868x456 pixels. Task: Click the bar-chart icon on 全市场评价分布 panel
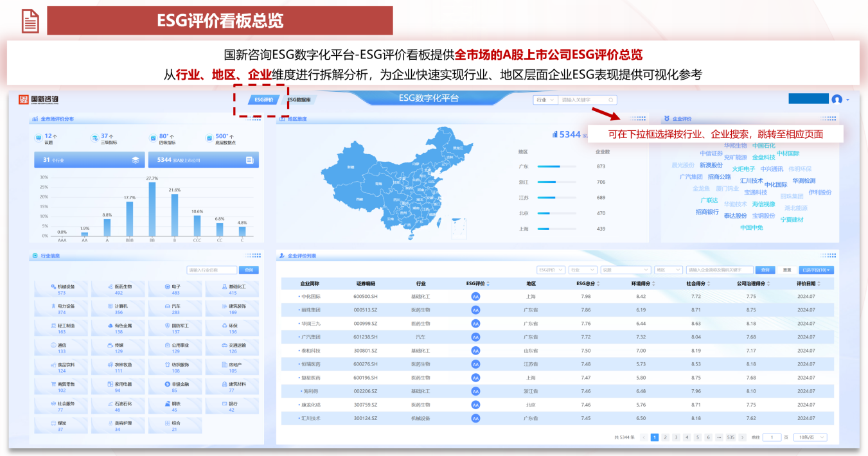pyautogui.click(x=35, y=119)
